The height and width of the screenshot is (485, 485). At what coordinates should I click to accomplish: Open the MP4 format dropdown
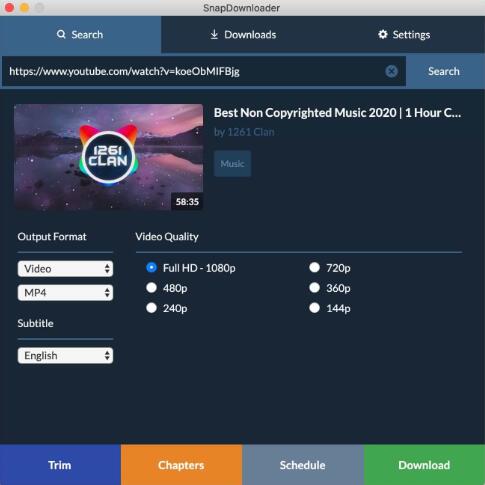click(65, 293)
